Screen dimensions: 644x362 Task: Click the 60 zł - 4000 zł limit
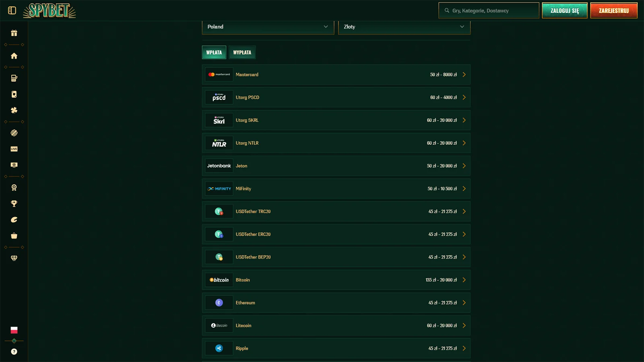444,97
